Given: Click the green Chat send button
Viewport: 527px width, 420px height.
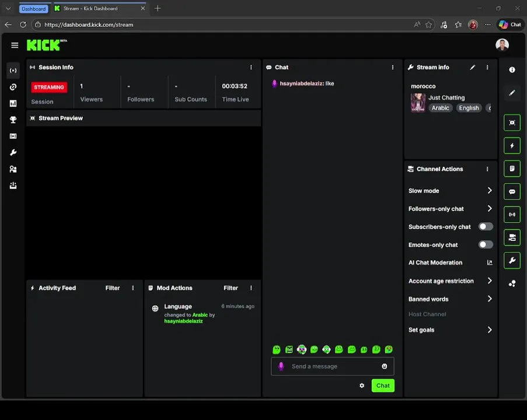Looking at the screenshot, I should (x=383, y=386).
